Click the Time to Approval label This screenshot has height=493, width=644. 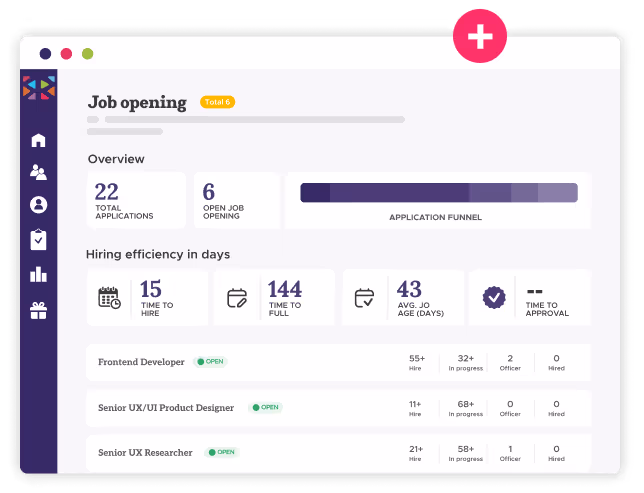[x=547, y=309]
